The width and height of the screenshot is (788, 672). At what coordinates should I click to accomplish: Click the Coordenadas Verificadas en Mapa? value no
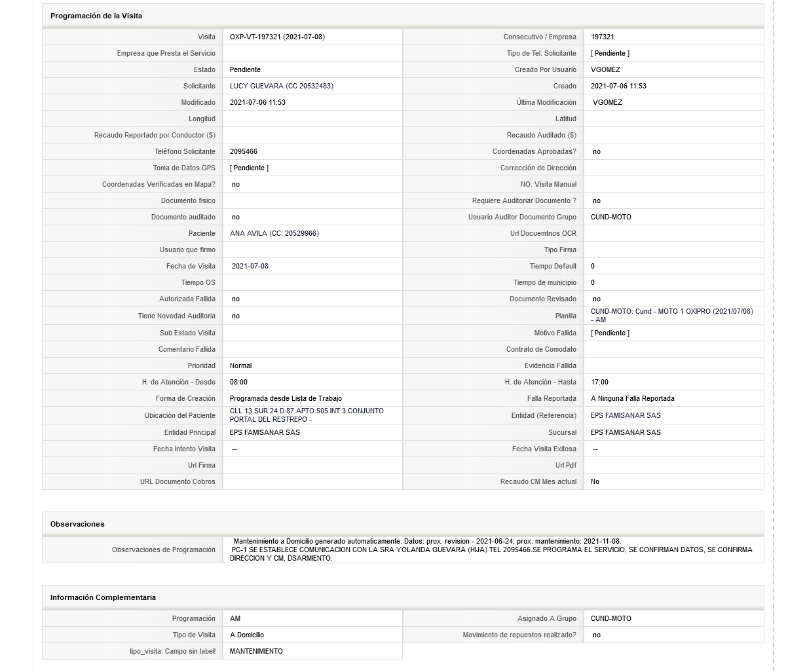point(236,185)
